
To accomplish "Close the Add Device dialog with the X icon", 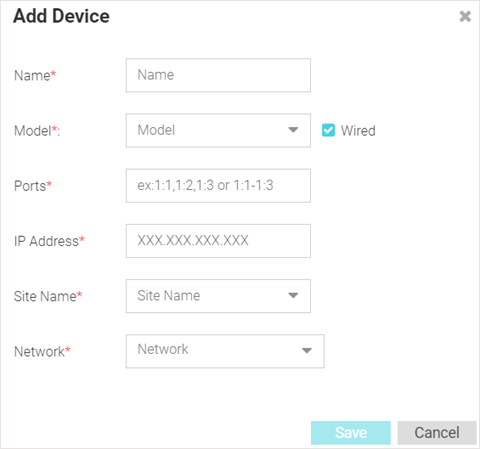I will (x=465, y=16).
